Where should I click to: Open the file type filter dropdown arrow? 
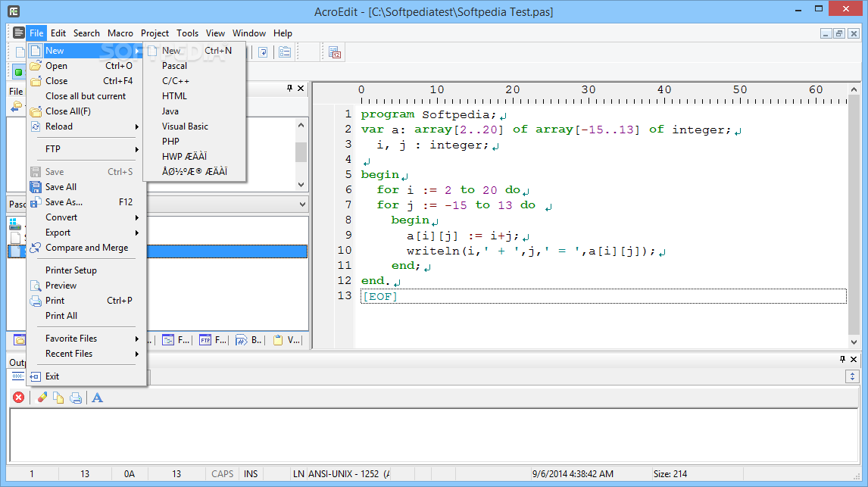point(301,204)
